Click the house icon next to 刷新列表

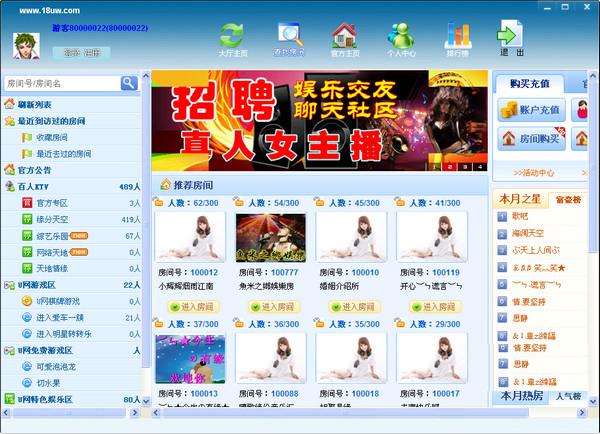[10, 104]
